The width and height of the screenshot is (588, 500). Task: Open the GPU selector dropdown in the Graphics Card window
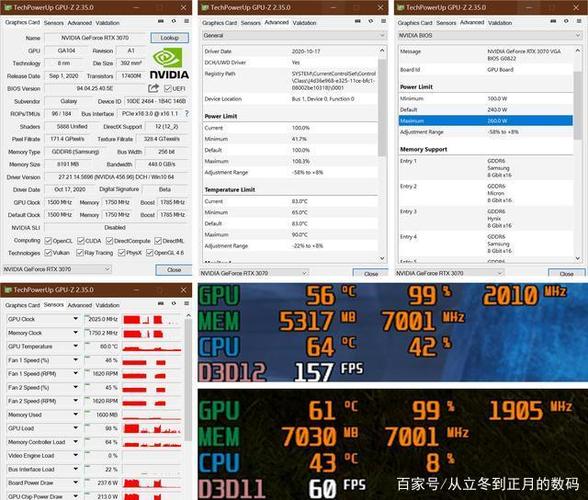57,269
